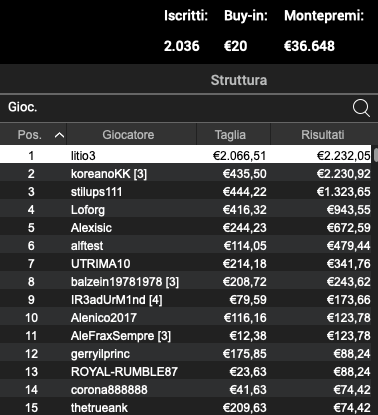Select player koreanoKK [3] row
The height and width of the screenshot is (415, 378).
[x=185, y=173]
